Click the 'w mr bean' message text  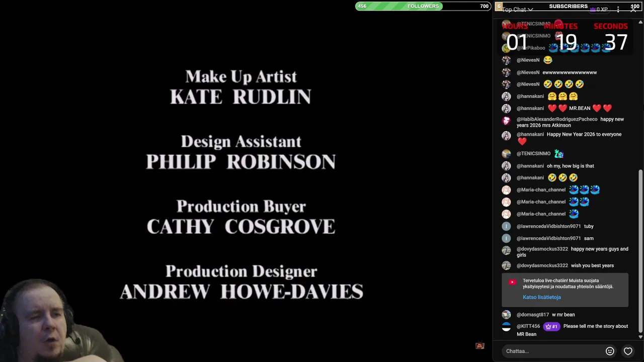pos(563,315)
